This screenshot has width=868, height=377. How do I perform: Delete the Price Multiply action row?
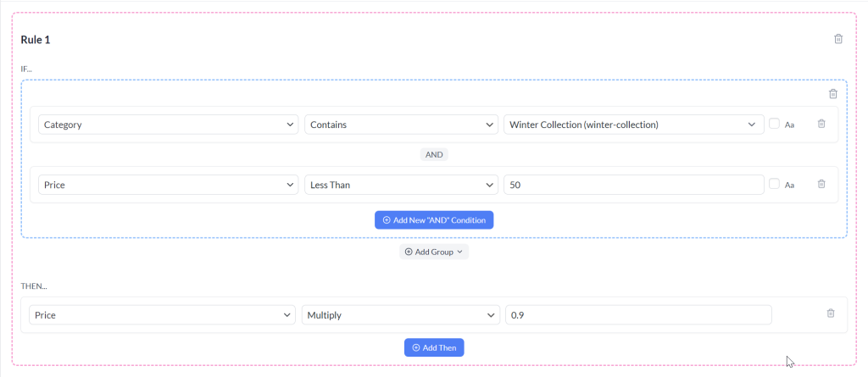[831, 313]
